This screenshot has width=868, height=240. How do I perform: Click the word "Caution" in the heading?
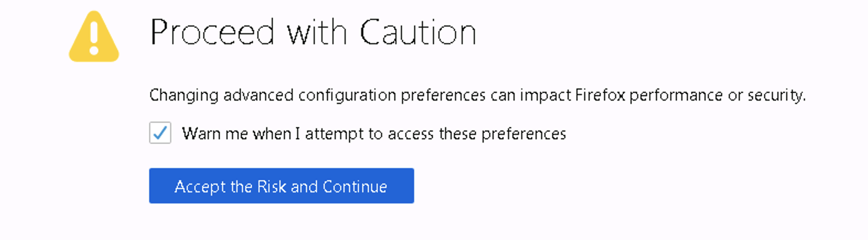[x=417, y=33]
